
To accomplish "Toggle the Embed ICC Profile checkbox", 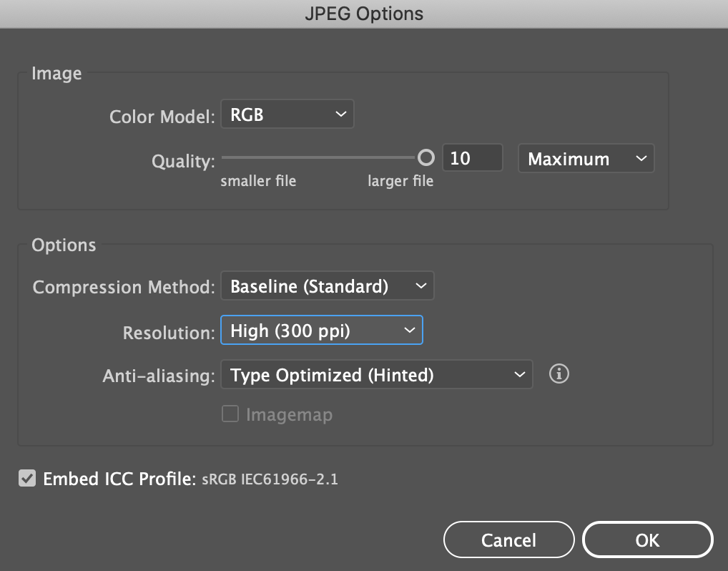I will point(27,478).
